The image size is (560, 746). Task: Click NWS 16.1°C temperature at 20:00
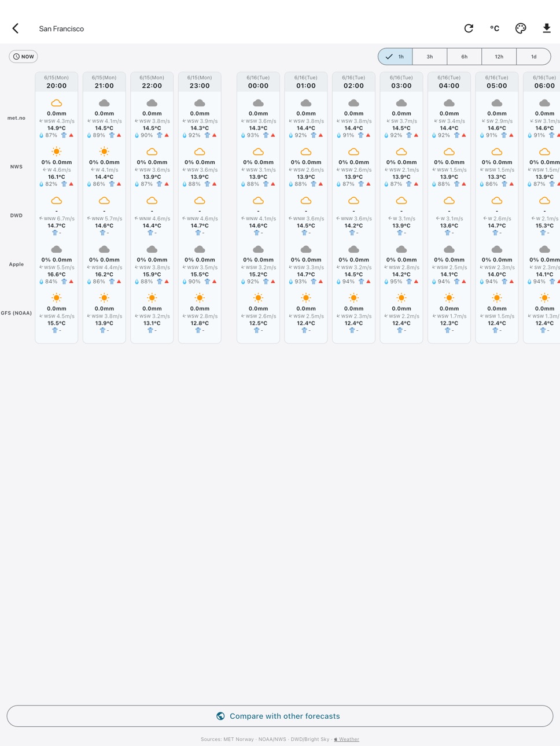coord(57,177)
